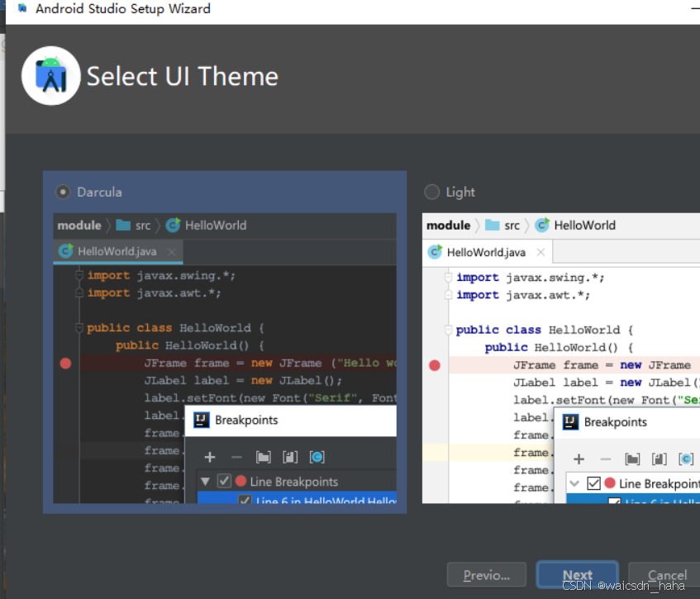The width and height of the screenshot is (700, 599).
Task: Click group by file icon in Darcula preview
Action: coord(290,457)
